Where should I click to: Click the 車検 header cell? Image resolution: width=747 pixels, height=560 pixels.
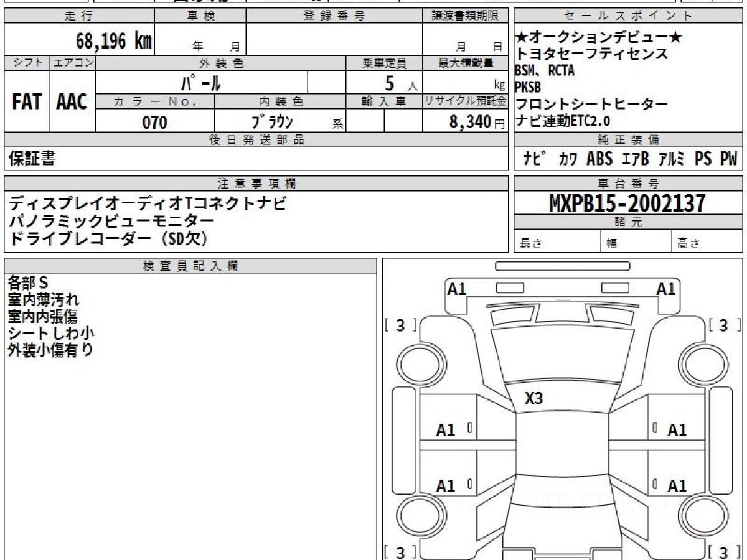(200, 16)
